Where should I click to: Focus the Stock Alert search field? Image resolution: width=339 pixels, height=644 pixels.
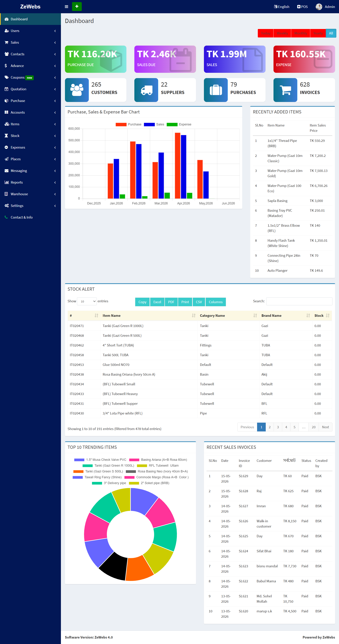pos(299,301)
